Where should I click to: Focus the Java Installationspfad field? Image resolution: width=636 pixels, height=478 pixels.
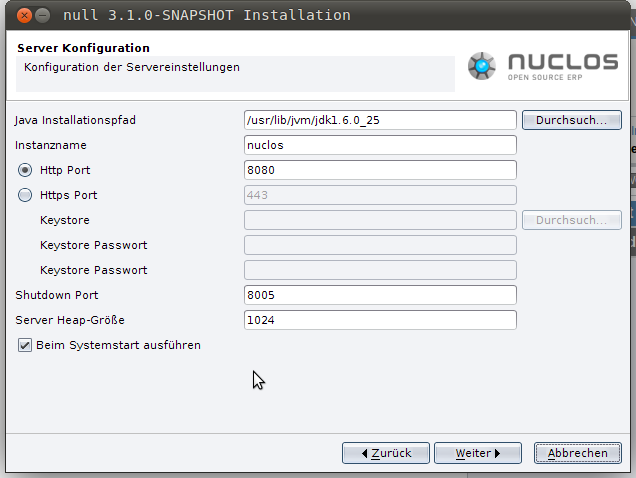tap(380, 120)
